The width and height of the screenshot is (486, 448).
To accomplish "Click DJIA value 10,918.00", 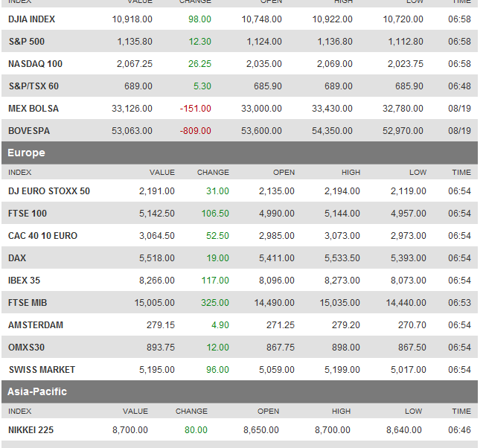I will pyautogui.click(x=132, y=19).
